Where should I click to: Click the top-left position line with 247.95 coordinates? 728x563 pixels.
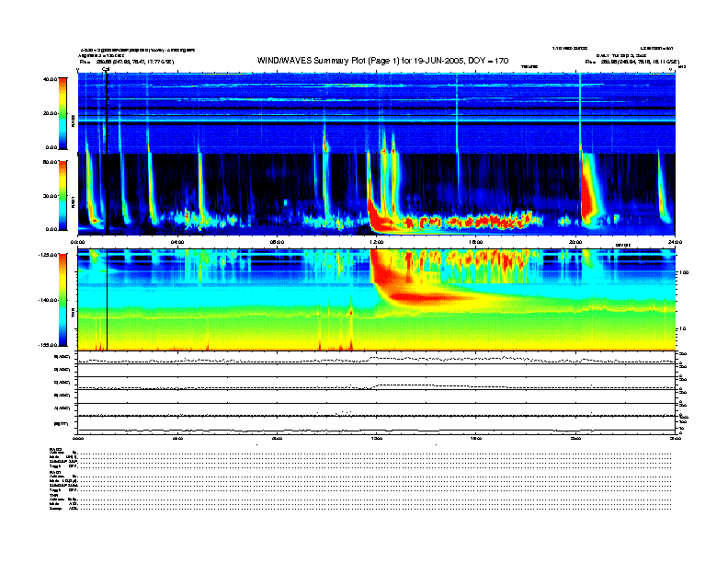point(127,62)
